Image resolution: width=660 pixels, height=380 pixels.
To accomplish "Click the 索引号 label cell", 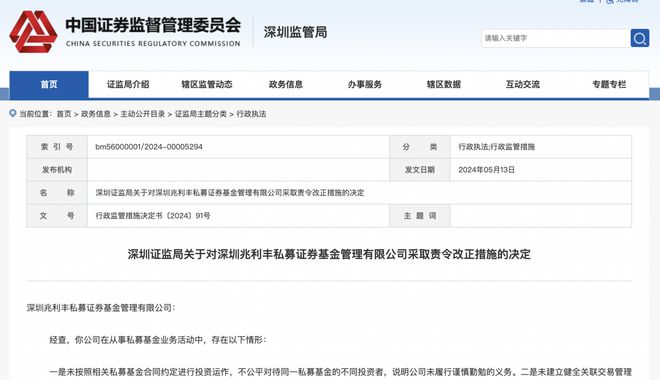I will pyautogui.click(x=57, y=147).
